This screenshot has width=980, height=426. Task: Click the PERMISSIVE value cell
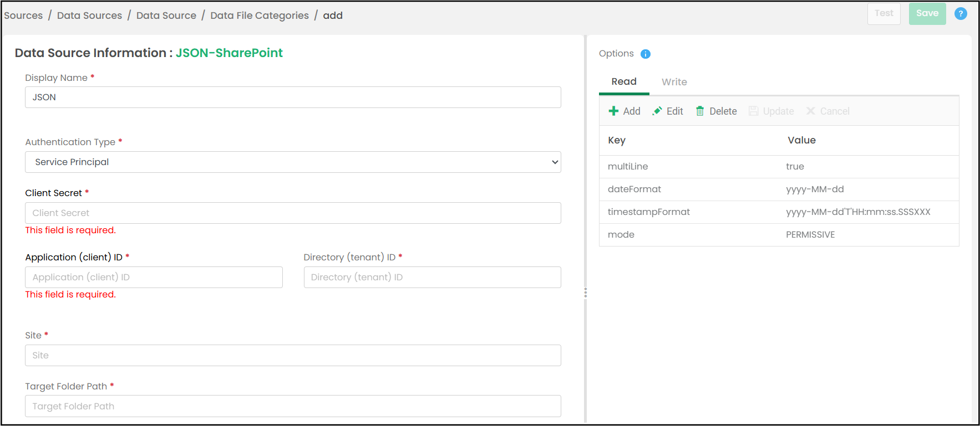coord(868,234)
